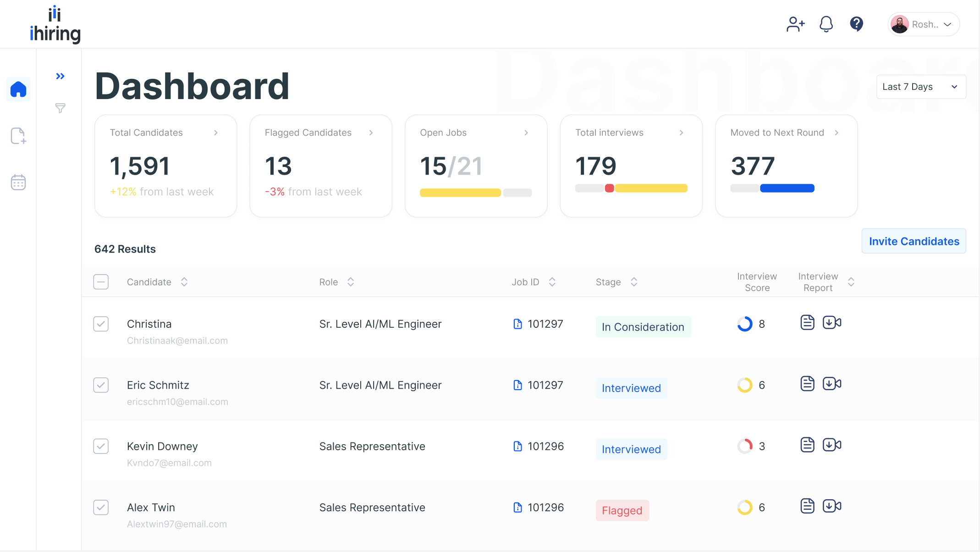
Task: Collapse the sidebar with the double chevron
Action: [60, 76]
